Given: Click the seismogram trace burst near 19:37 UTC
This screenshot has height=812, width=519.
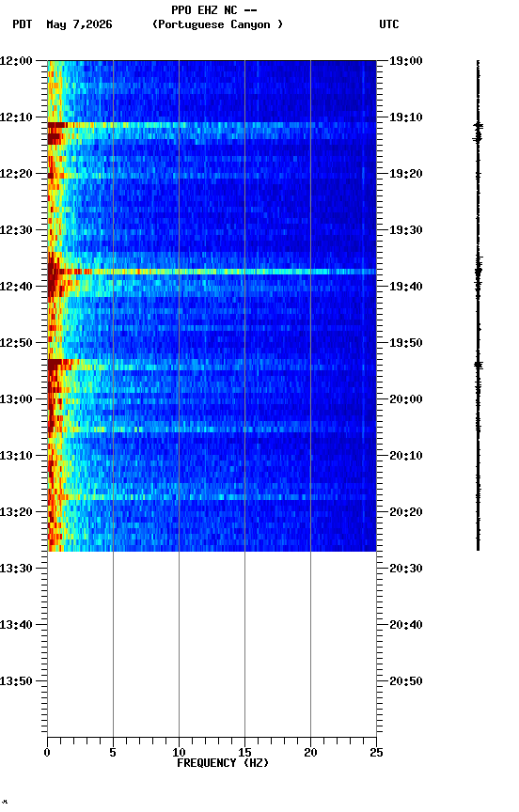Looking at the screenshot, I should click(478, 272).
